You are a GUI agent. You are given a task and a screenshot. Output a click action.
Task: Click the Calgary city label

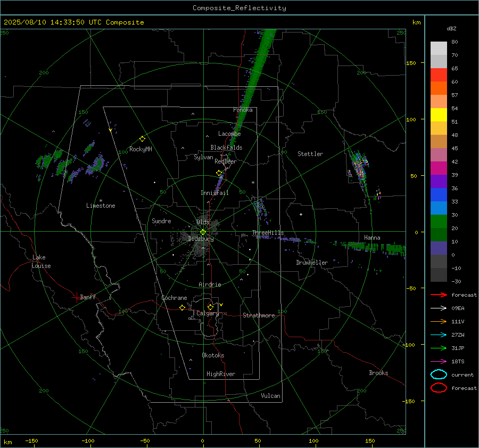pos(208,313)
